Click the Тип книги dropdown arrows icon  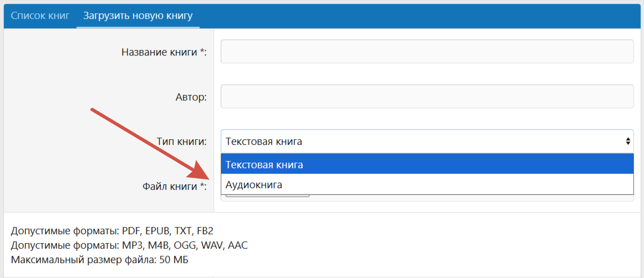pos(627,141)
